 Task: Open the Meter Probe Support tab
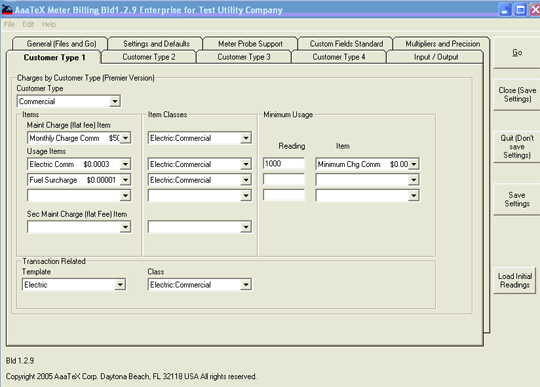(x=250, y=44)
